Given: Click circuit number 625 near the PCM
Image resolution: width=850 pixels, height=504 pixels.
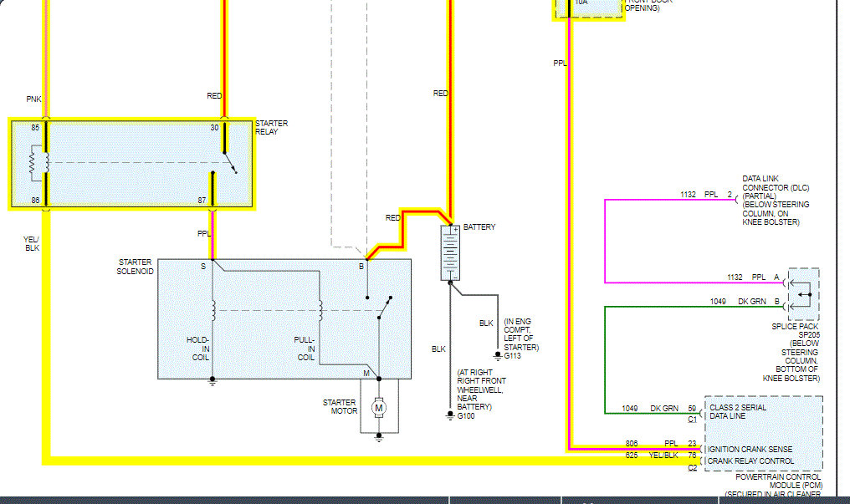Looking at the screenshot, I should [632, 456].
